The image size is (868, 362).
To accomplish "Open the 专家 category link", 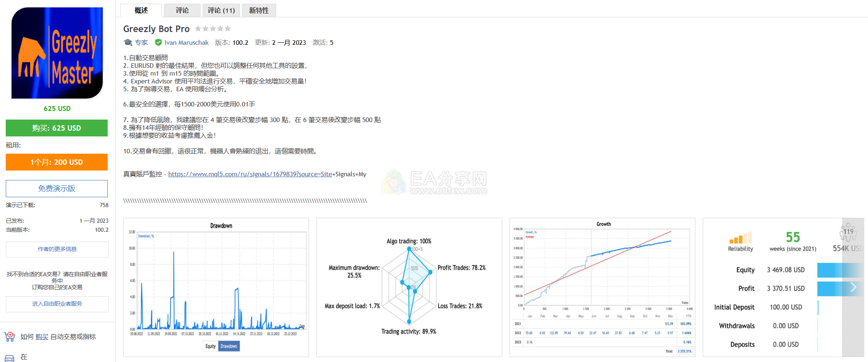I will point(141,42).
